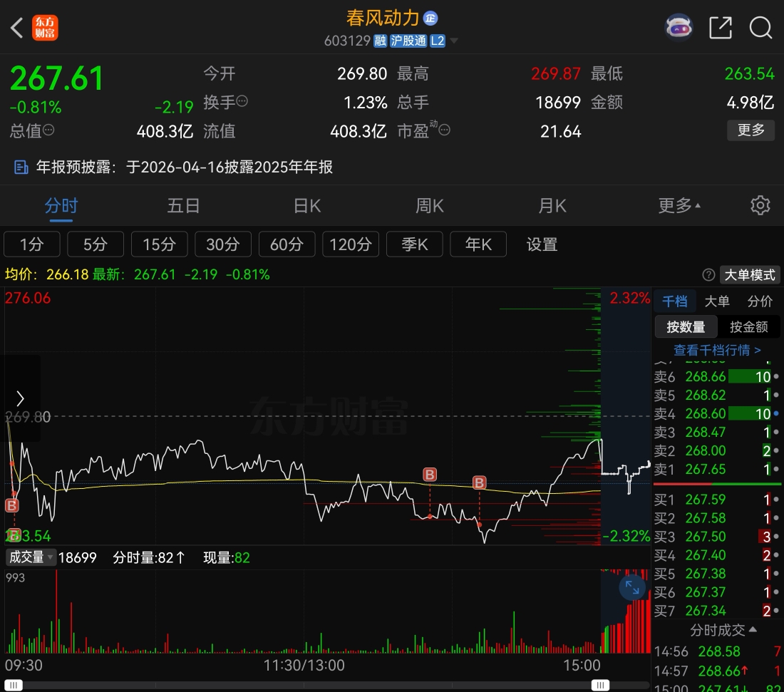The height and width of the screenshot is (692, 784).
Task: Select 1分 period button
Action: 32,244
